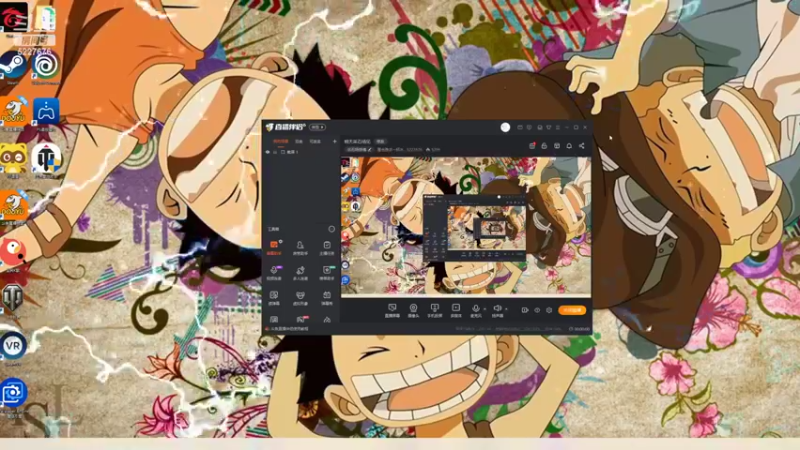This screenshot has height=450, width=800.
Task: Add a new scene with plus icon
Action: tap(335, 141)
